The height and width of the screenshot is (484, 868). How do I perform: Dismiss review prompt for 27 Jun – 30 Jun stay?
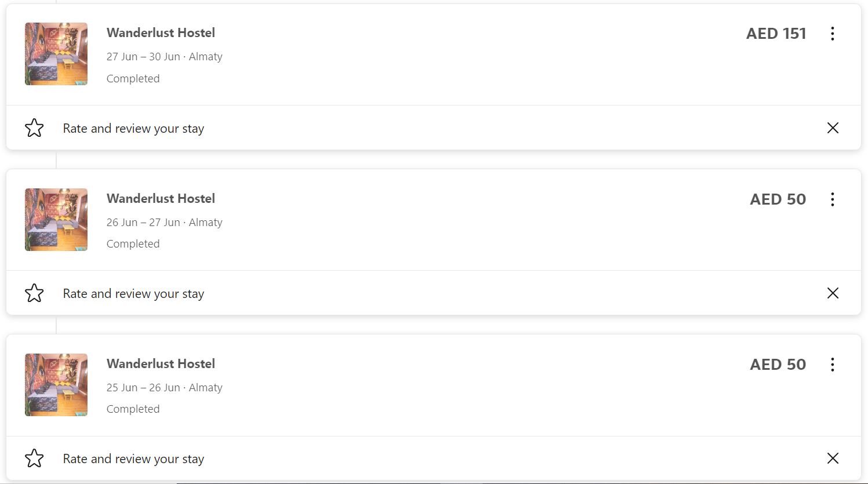tap(833, 128)
